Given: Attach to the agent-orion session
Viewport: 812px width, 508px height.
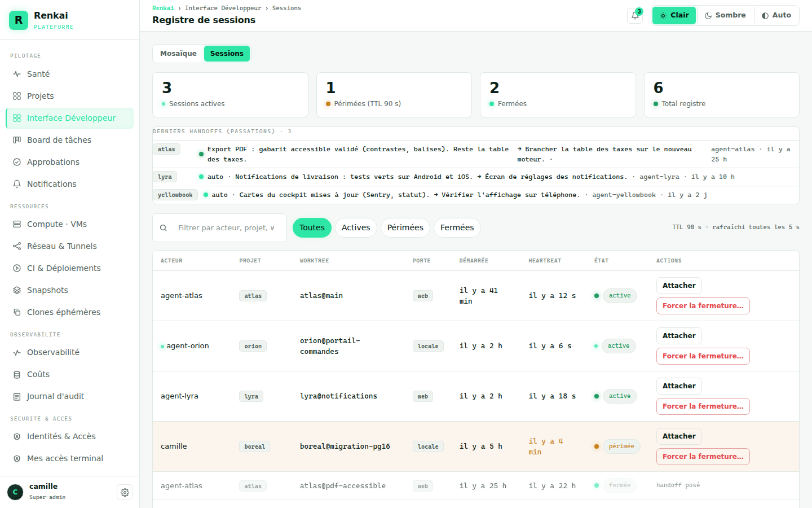Looking at the screenshot, I should point(679,336).
